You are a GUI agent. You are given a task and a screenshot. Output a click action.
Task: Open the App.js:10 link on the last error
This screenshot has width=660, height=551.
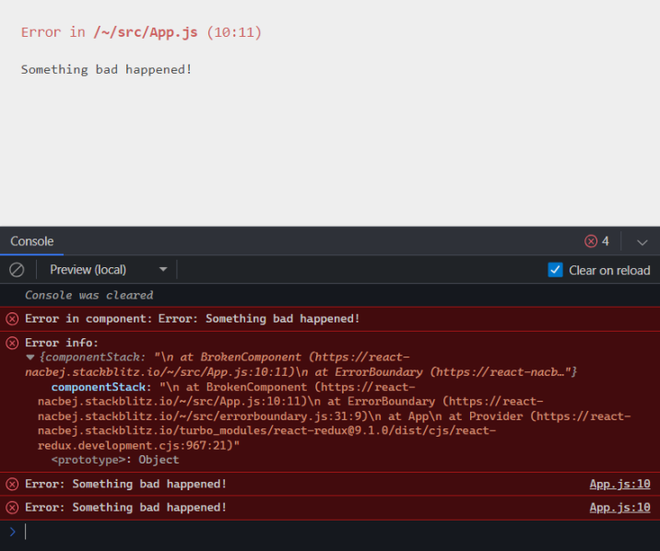[x=619, y=507]
